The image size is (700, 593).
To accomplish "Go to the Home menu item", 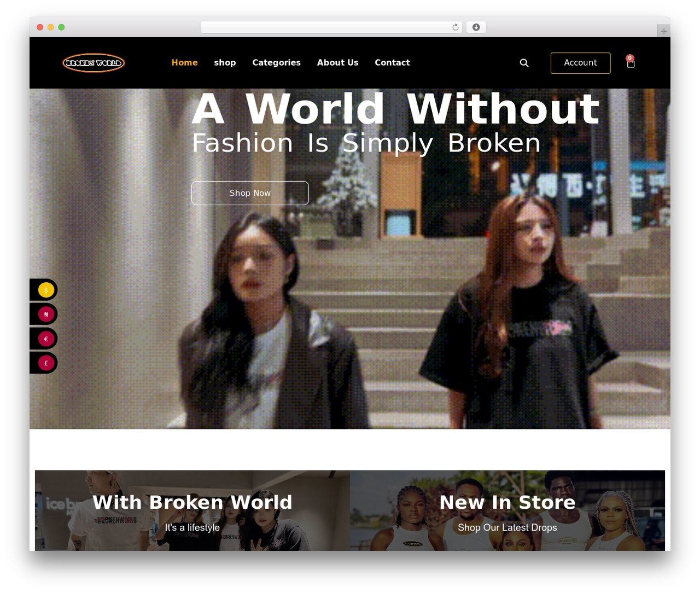I will click(x=185, y=63).
